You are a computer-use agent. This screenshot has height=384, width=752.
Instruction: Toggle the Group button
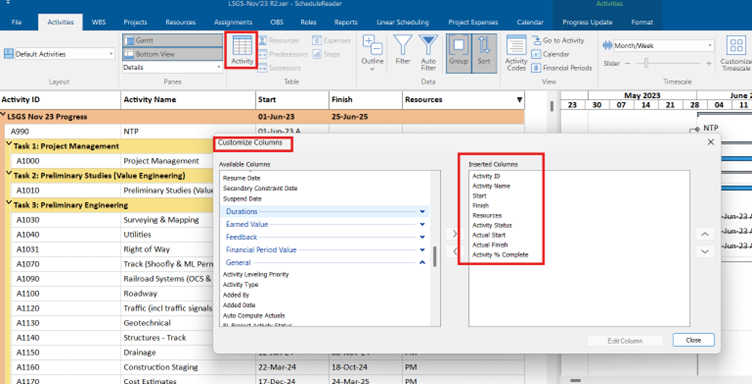click(458, 53)
